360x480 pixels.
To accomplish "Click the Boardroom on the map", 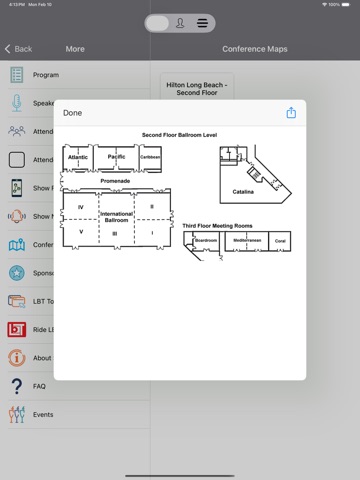I will (206, 241).
